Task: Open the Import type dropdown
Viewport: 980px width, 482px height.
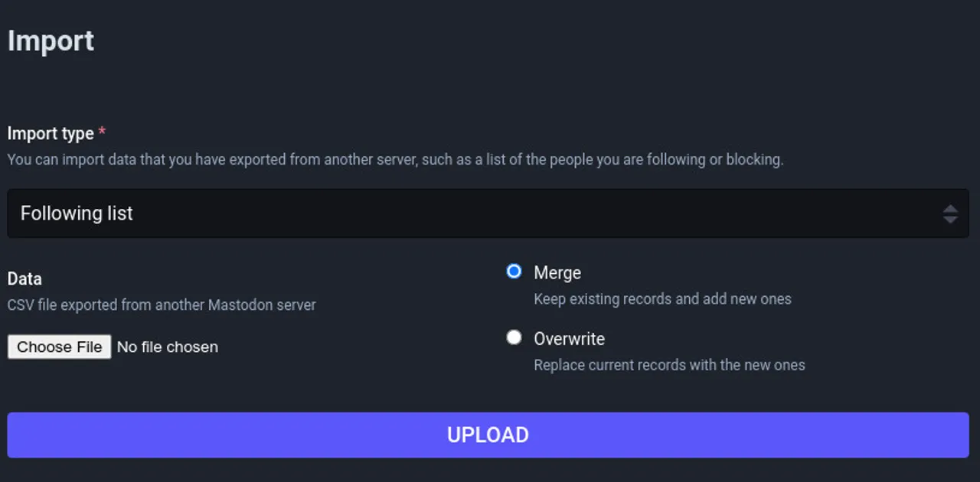Action: tap(488, 213)
